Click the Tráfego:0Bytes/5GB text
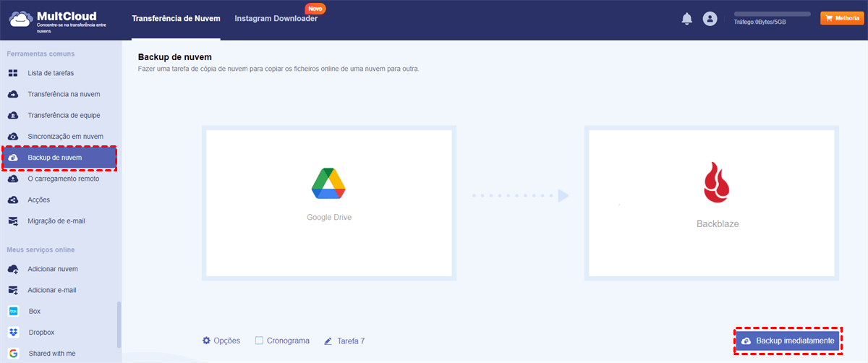Viewport: 868px width, 363px height. point(759,22)
